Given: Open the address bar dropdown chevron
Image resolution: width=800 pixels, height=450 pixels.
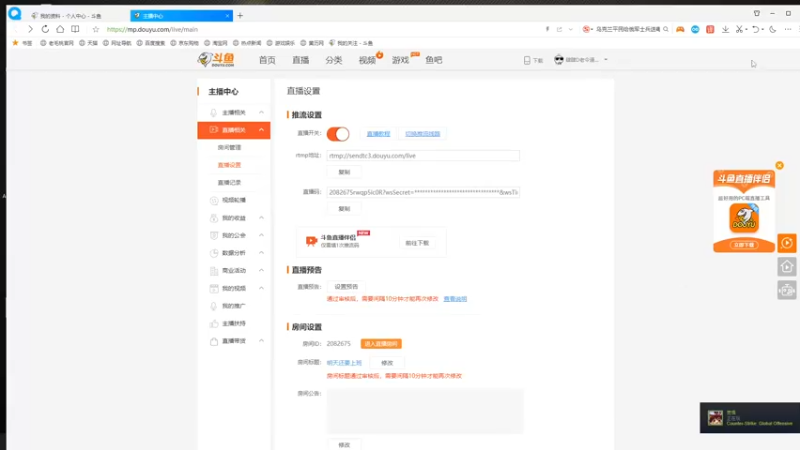Looking at the screenshot, I should click(570, 29).
